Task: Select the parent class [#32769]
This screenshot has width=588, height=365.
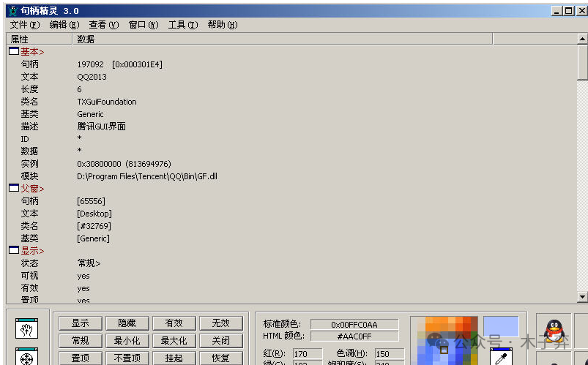Action: tap(94, 226)
